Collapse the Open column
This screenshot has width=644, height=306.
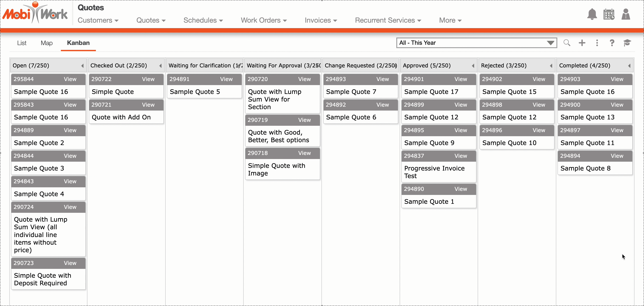(x=82, y=66)
